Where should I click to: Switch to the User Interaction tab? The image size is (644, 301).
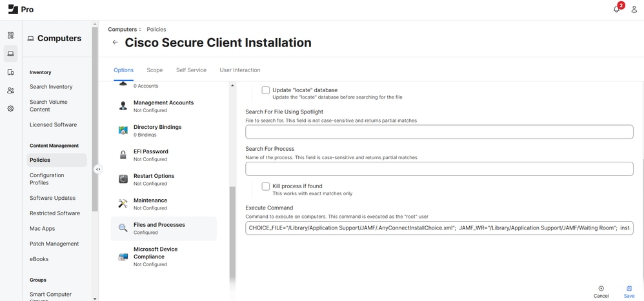239,70
